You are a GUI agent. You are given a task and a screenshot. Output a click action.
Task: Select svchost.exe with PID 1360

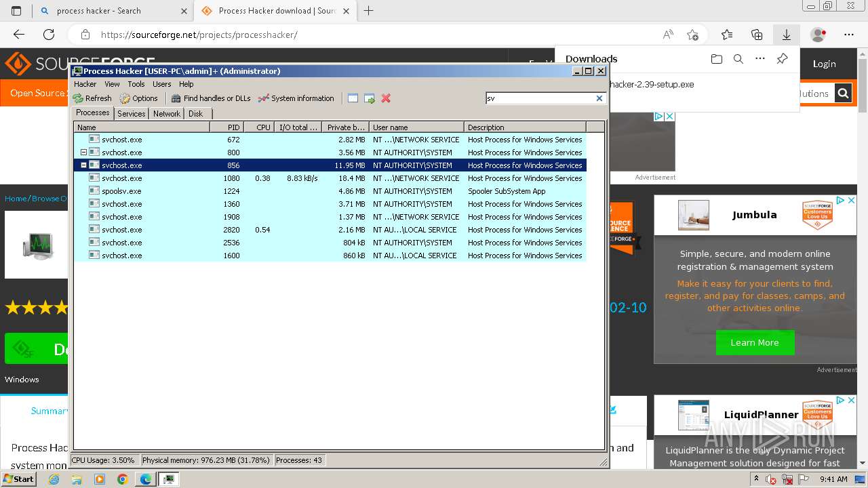pos(330,204)
